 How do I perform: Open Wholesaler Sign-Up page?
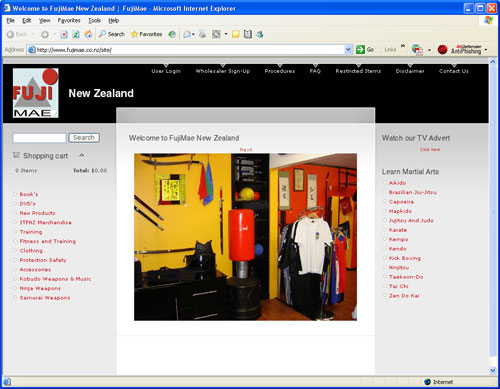(x=223, y=71)
